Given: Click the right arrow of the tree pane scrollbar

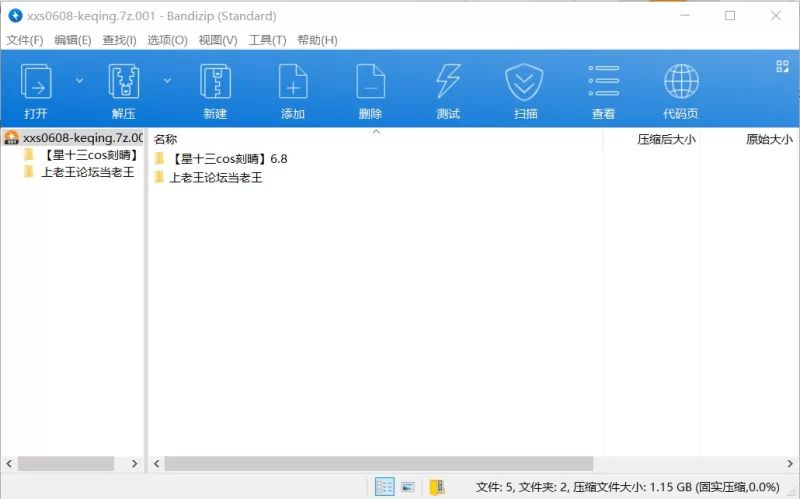Looking at the screenshot, I should 135,463.
